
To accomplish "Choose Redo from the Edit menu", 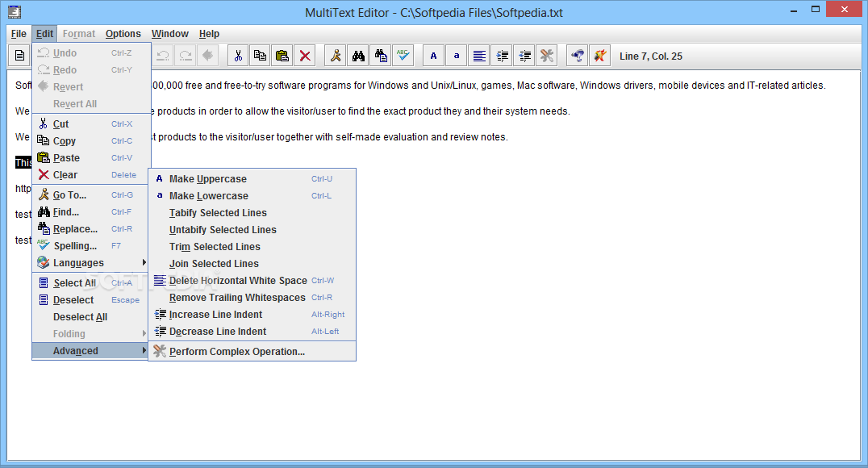I will (91, 69).
